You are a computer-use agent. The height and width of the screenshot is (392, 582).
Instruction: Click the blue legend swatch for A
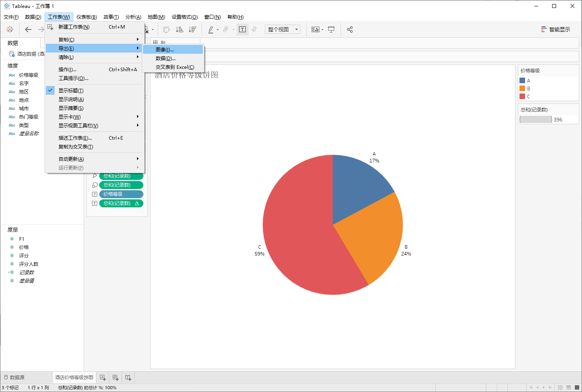pos(522,80)
